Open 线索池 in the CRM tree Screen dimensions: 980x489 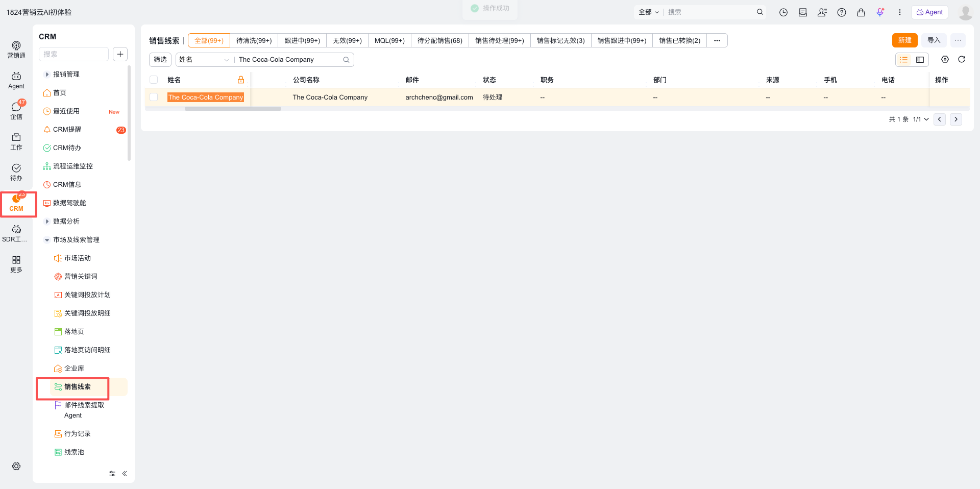(74, 452)
